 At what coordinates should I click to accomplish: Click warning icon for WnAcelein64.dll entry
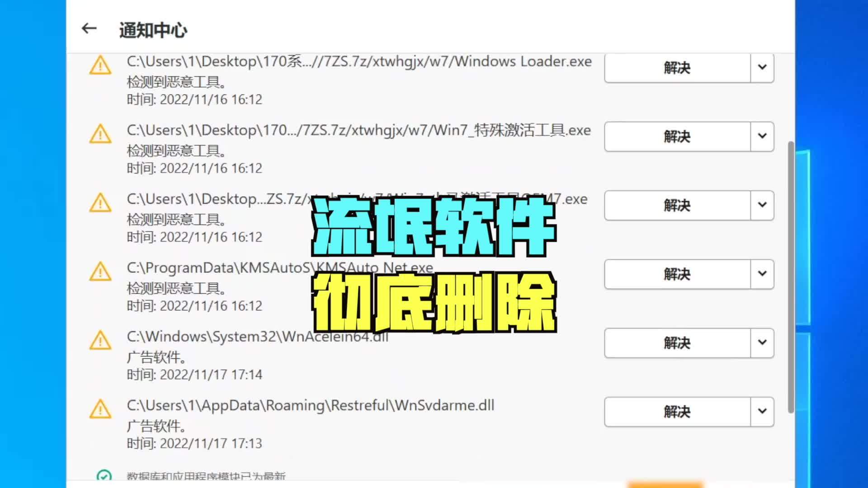tap(100, 340)
